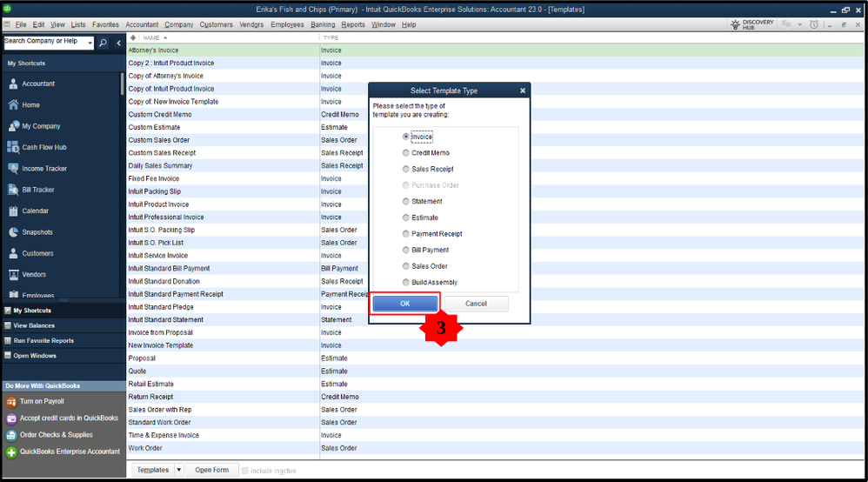Select the Payment Receipt radio button

pos(406,234)
